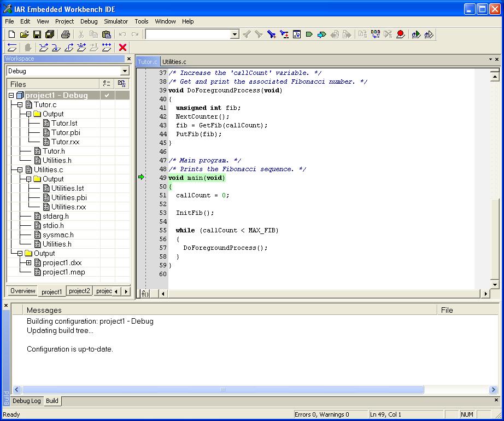The image size is (504, 421).
Task: Stop debugging with the red X icon
Action: 122,48
